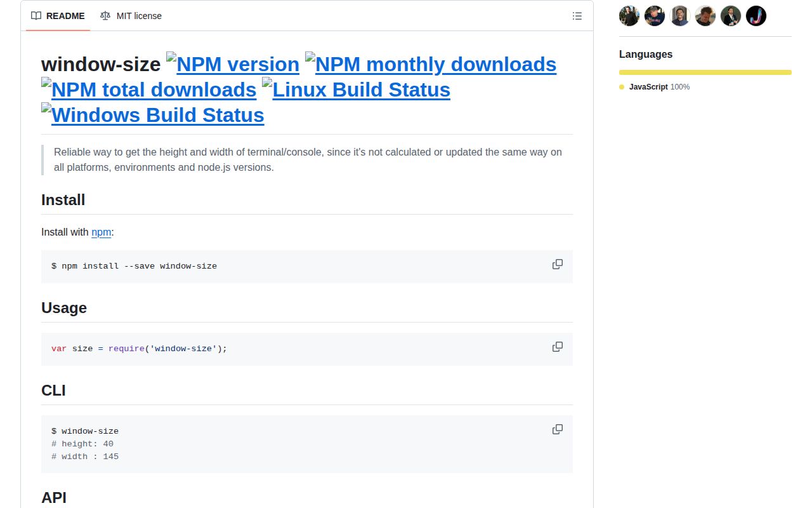The height and width of the screenshot is (508, 812).
Task: Click the yellow JavaScript language bar
Action: point(705,72)
